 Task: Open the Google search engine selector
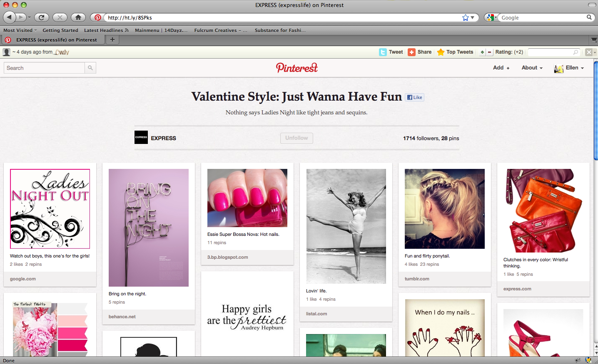point(491,17)
